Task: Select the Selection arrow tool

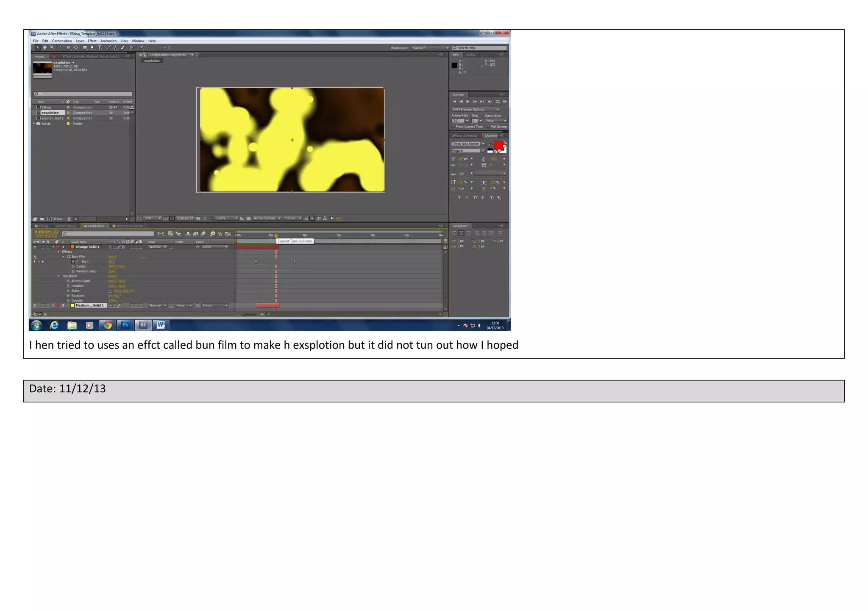Action: point(38,48)
